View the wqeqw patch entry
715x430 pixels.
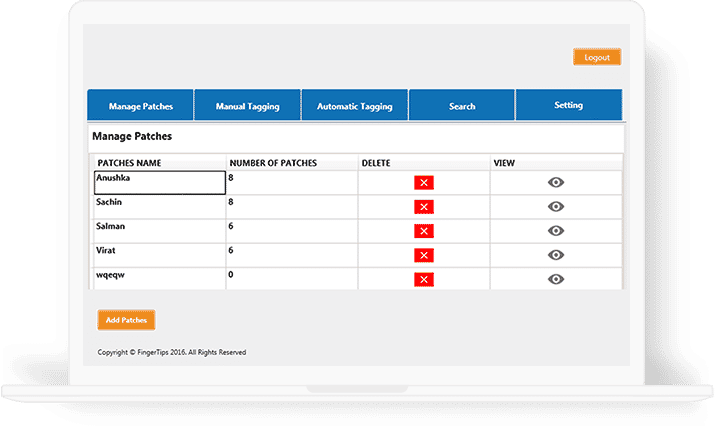(556, 279)
